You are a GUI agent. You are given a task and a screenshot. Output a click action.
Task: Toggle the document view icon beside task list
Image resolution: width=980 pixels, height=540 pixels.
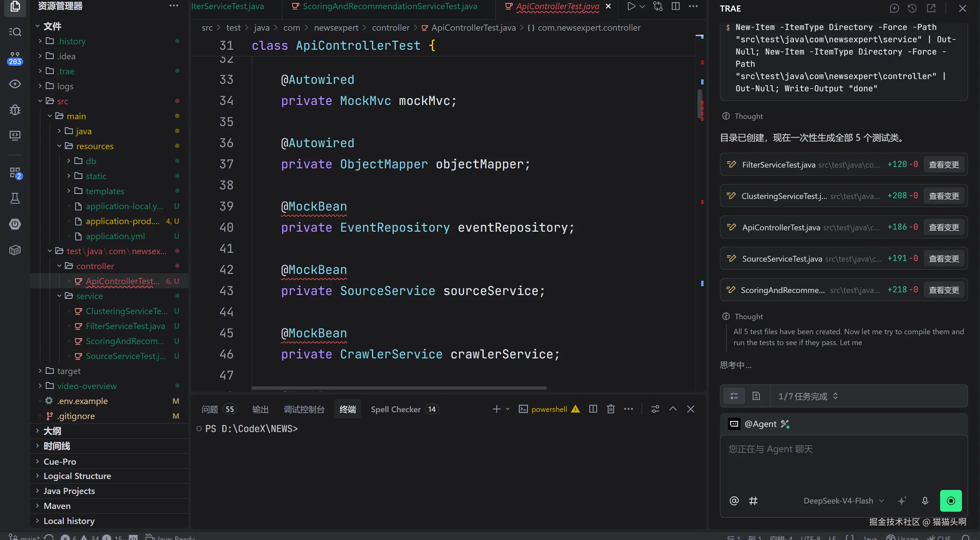point(756,396)
